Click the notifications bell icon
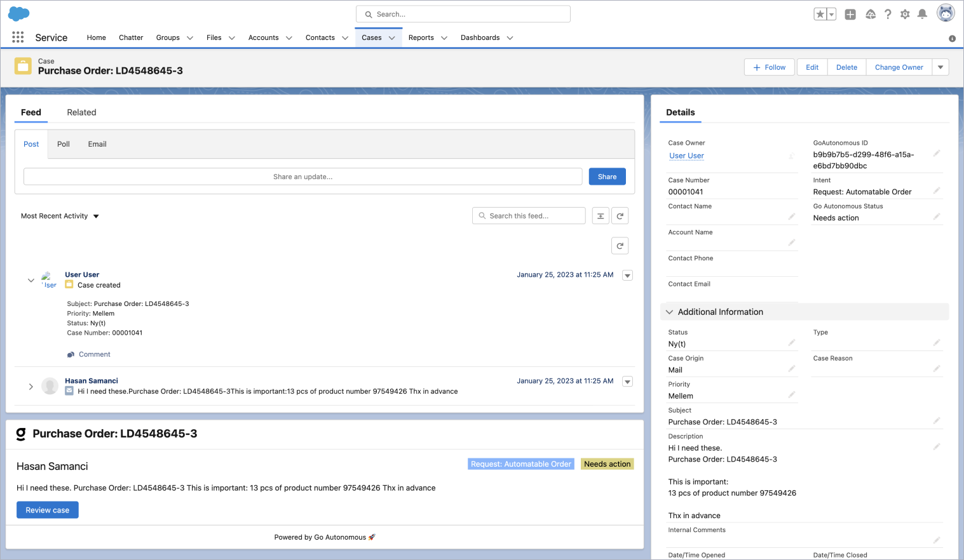 [922, 14]
